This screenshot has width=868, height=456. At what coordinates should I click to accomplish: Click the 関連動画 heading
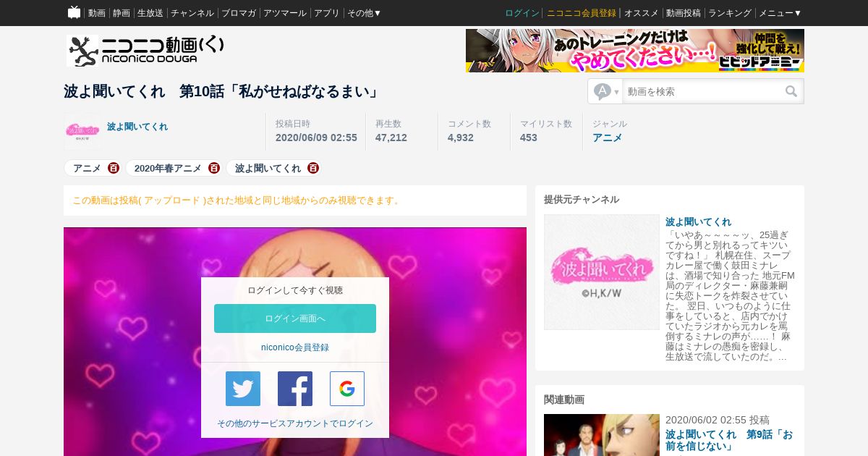pyautogui.click(x=564, y=400)
